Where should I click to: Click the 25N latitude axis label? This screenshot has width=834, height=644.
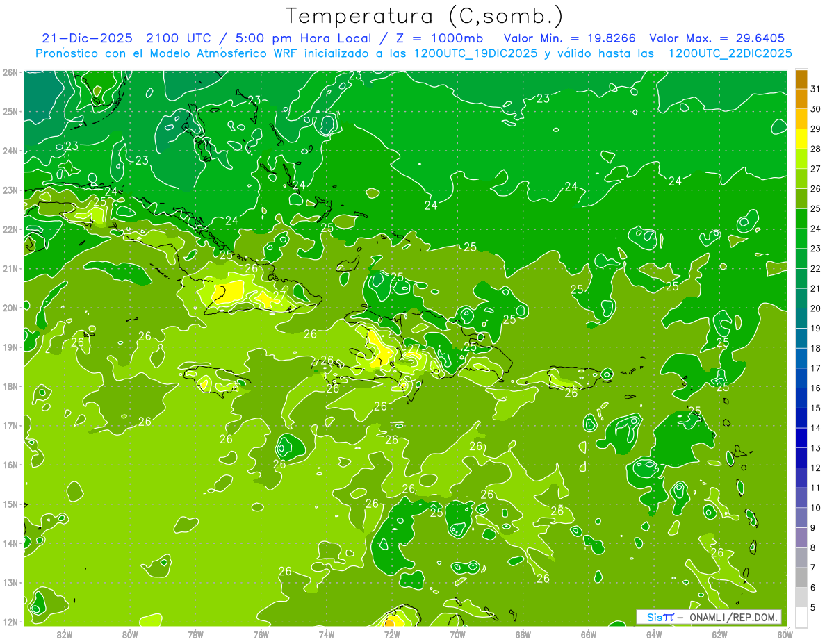tap(10, 112)
